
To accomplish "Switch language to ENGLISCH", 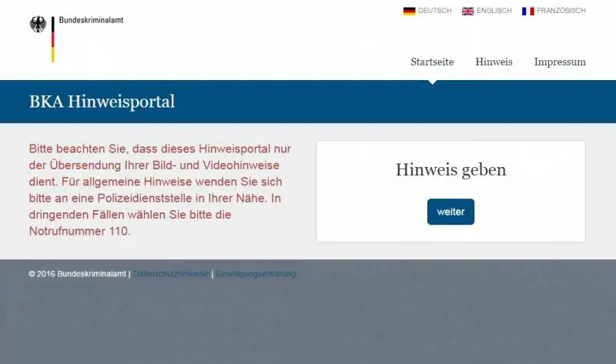I will pyautogui.click(x=494, y=11).
